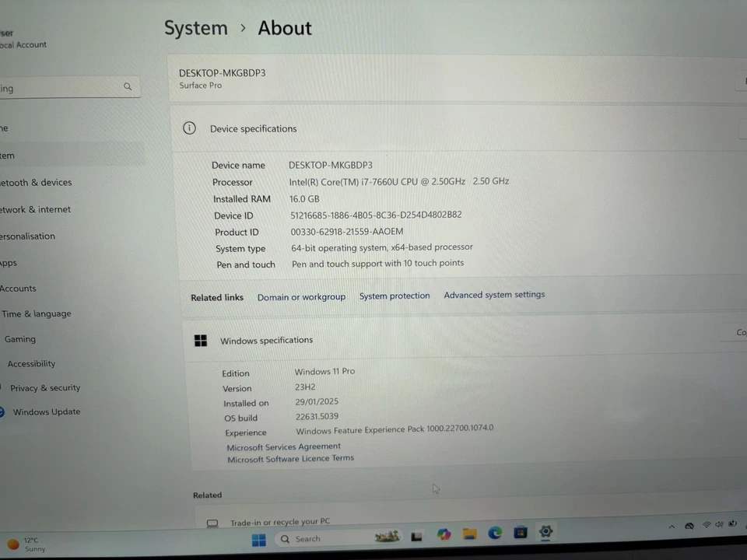
Task: Open Microsoft Store from the taskbar
Action: (x=520, y=534)
